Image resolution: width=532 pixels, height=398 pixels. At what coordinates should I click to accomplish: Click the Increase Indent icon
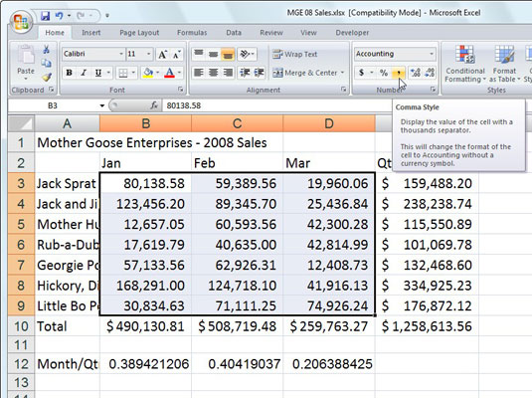click(x=260, y=73)
